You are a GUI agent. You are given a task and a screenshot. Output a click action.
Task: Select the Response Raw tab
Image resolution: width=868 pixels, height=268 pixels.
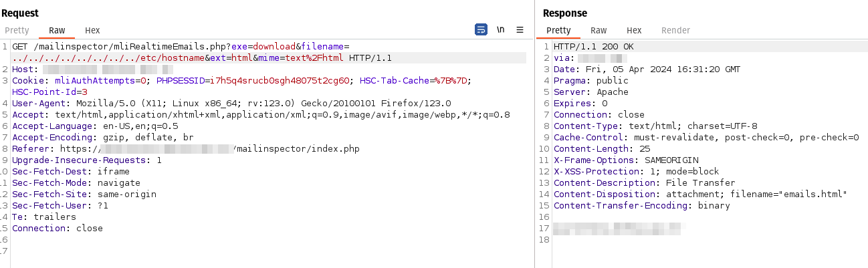click(599, 30)
